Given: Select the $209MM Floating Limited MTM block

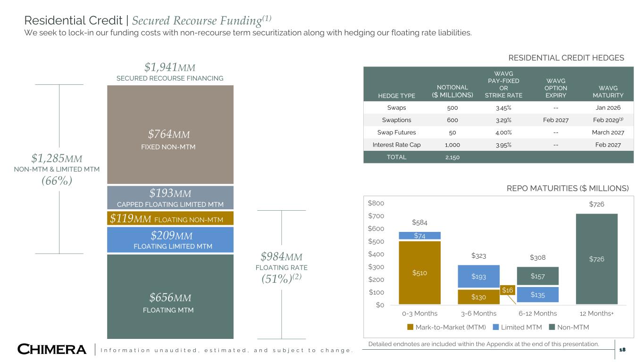Looking at the screenshot, I should point(170,239).
